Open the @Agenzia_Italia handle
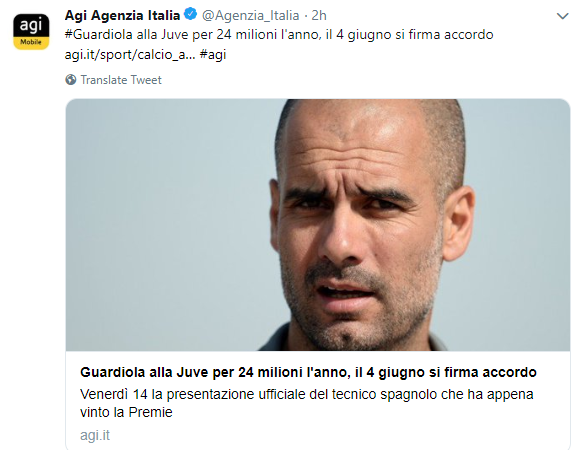The height and width of the screenshot is (450, 576). pyautogui.click(x=251, y=15)
